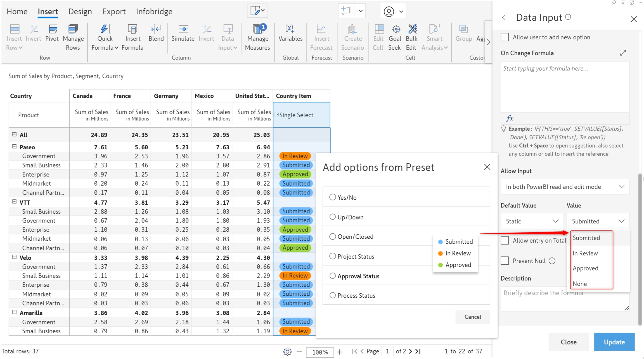The image size is (644, 359).
Task: Collapse the Paseo product group
Action: pos(15,147)
